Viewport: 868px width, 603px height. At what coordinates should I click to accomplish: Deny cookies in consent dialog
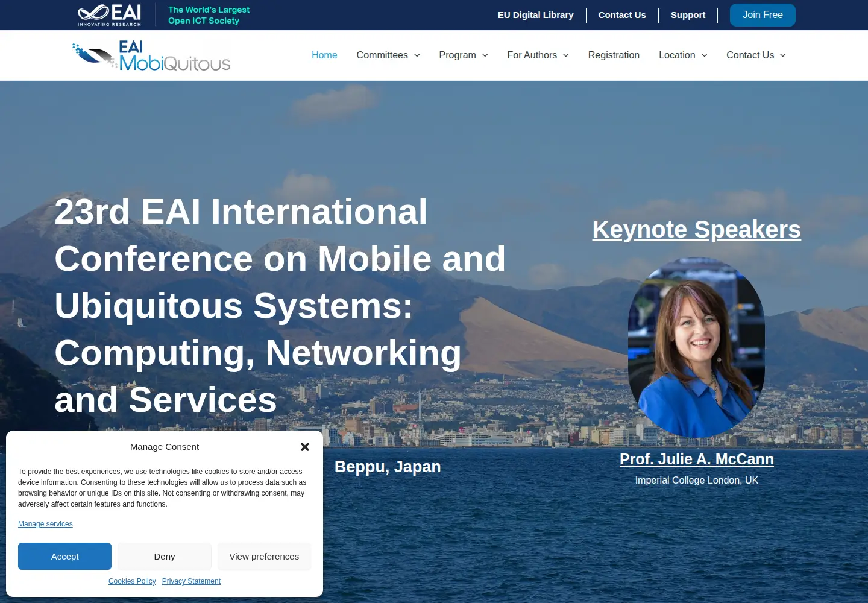[x=165, y=557]
